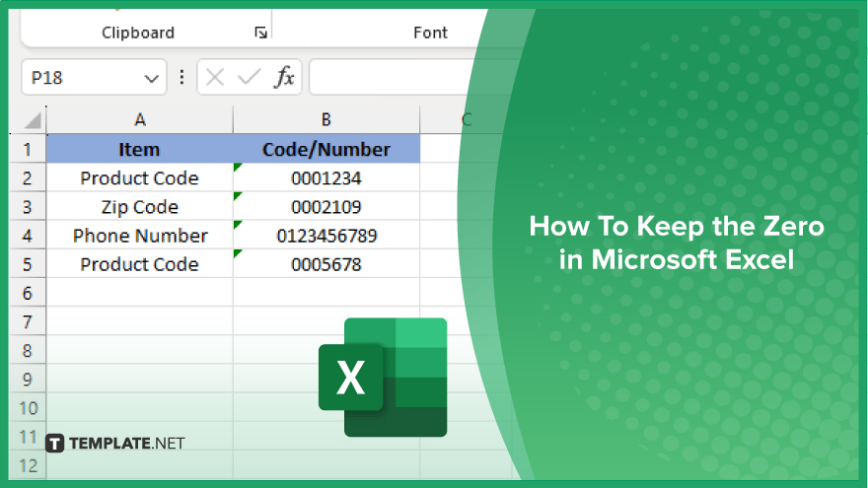Select row 12 header
This screenshot has width=868, height=488.
28,466
